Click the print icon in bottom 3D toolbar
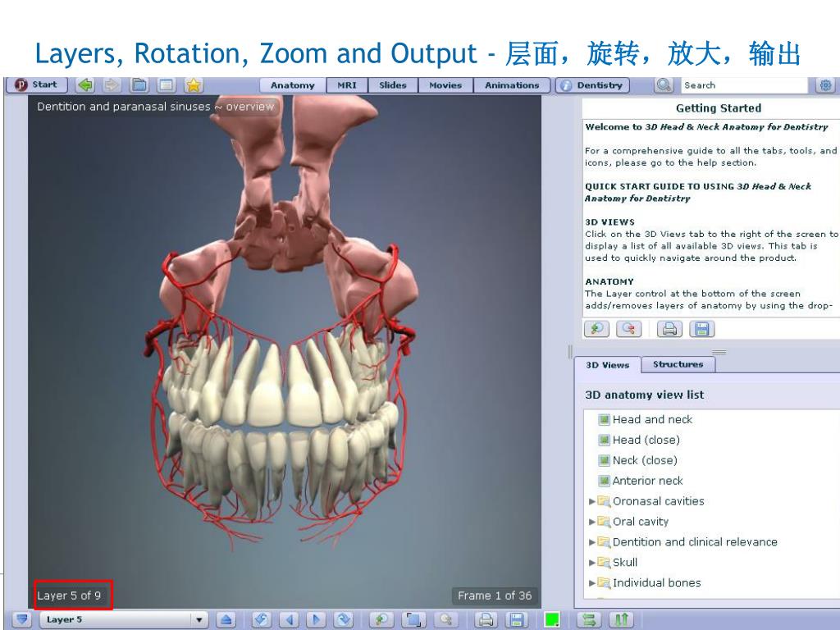The width and height of the screenshot is (840, 630). click(486, 619)
